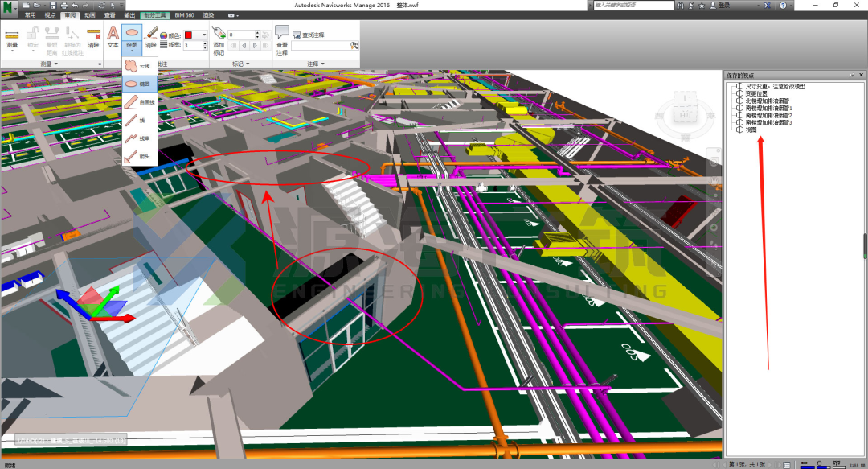The width and height of the screenshot is (868, 469).
Task: Select the Measure (测量) tool icon
Action: coord(11,39)
